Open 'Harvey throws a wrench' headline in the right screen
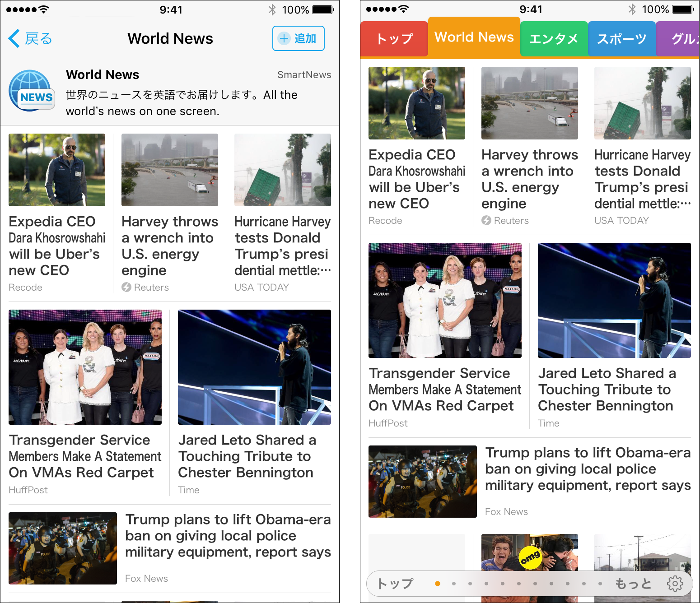700x603 pixels. coord(530,179)
